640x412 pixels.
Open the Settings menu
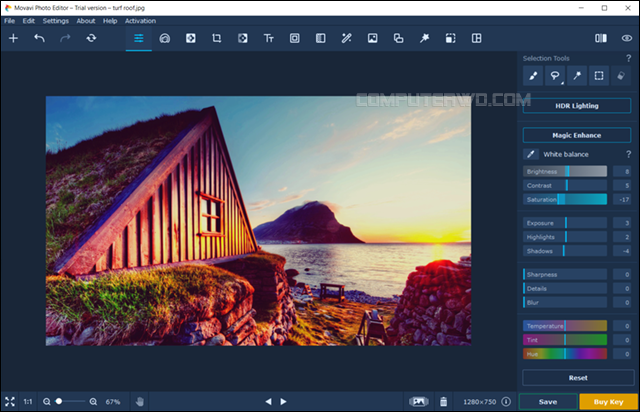pos(56,21)
